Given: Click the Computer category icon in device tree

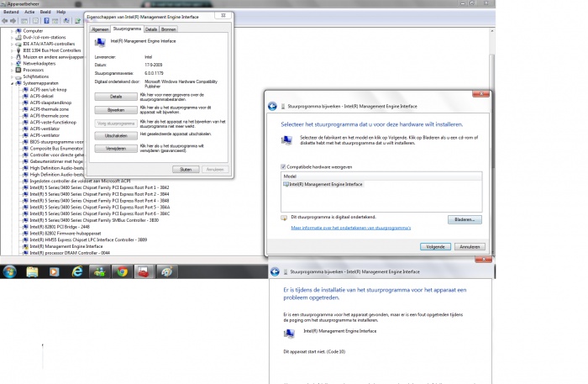Looking at the screenshot, I should coord(18,31).
